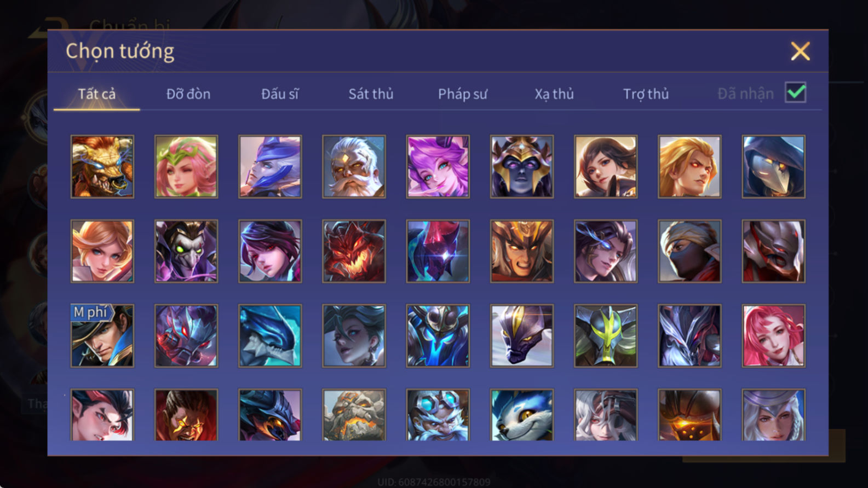Viewport: 868px width, 488px height.
Task: Select the blue cat hero portrait
Action: click(x=522, y=415)
